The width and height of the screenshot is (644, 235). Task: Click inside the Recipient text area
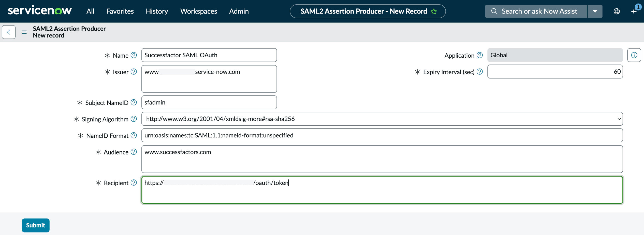coord(382,190)
